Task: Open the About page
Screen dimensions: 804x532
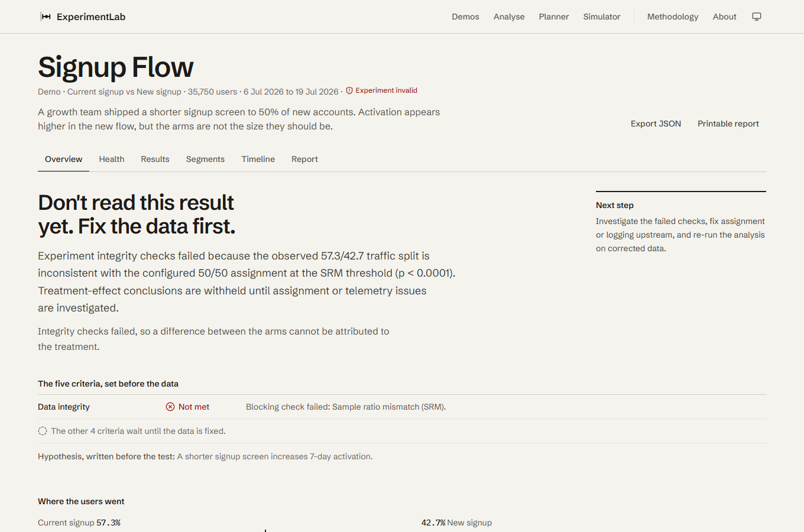Action: 724,17
